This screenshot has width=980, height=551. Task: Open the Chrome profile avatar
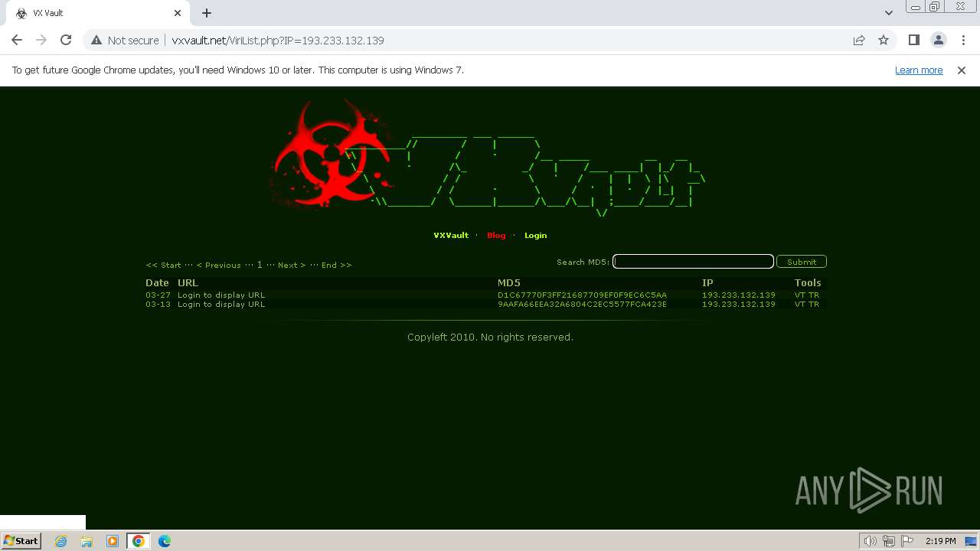click(938, 40)
